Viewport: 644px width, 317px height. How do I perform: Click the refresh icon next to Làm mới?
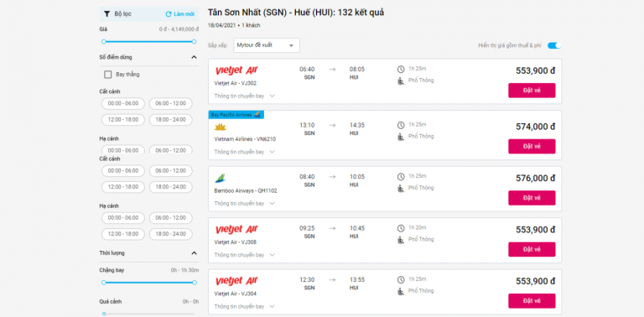coord(169,14)
